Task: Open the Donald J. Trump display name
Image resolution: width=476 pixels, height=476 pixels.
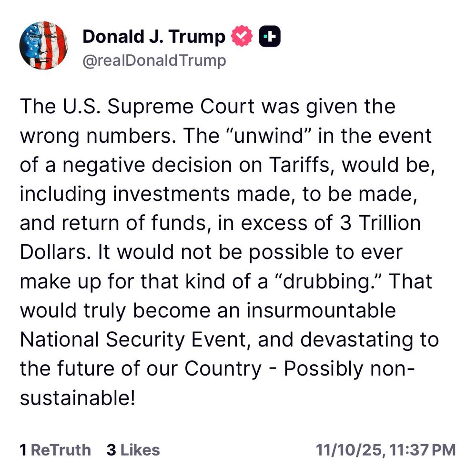Action: click(154, 37)
